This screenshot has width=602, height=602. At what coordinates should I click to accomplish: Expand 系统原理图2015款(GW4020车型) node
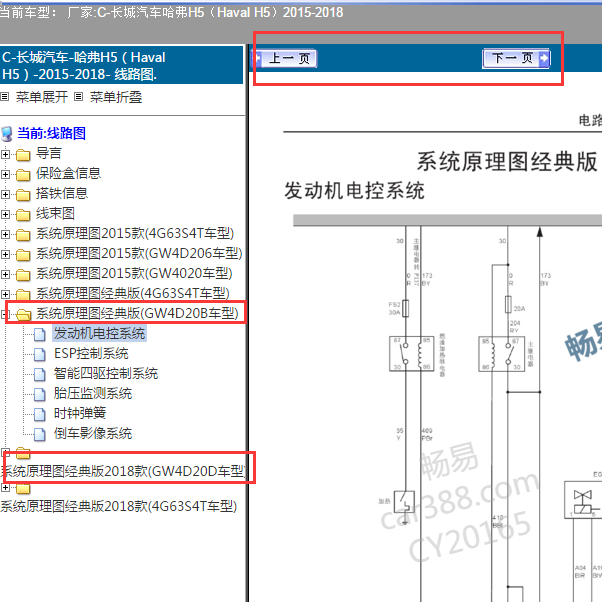click(5, 274)
